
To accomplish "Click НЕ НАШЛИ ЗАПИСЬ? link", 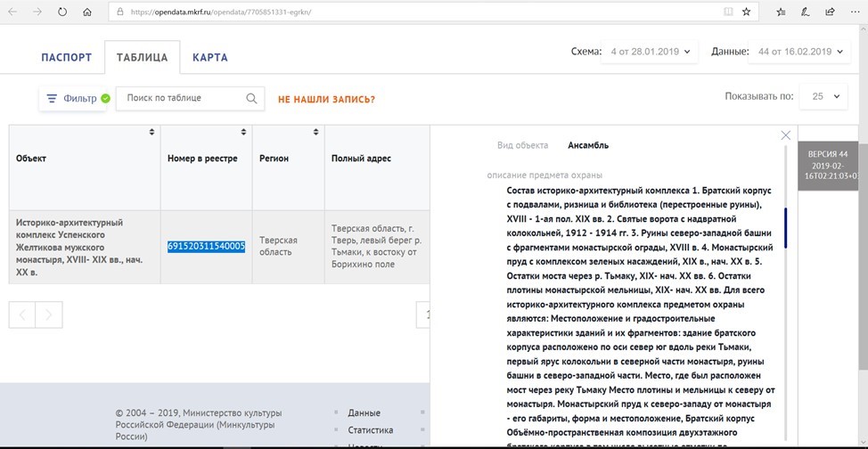I will [x=326, y=100].
